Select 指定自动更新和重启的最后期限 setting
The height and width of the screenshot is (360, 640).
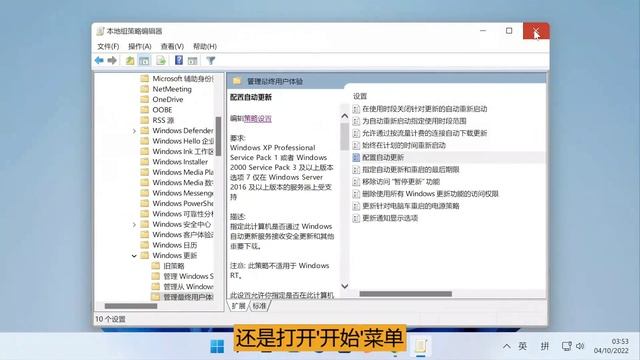411,169
